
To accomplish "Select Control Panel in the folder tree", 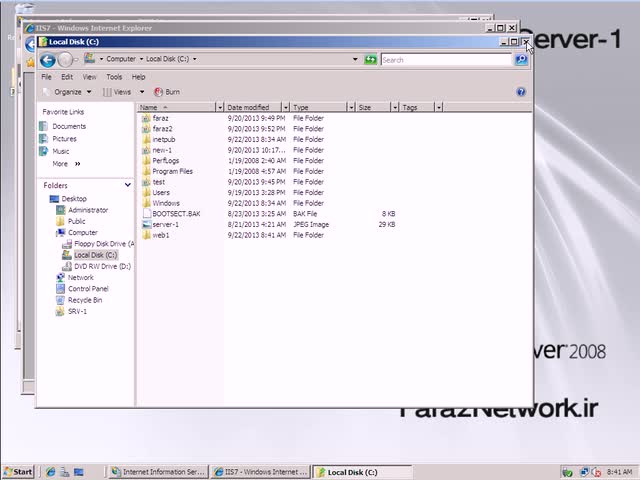I will 88,289.
